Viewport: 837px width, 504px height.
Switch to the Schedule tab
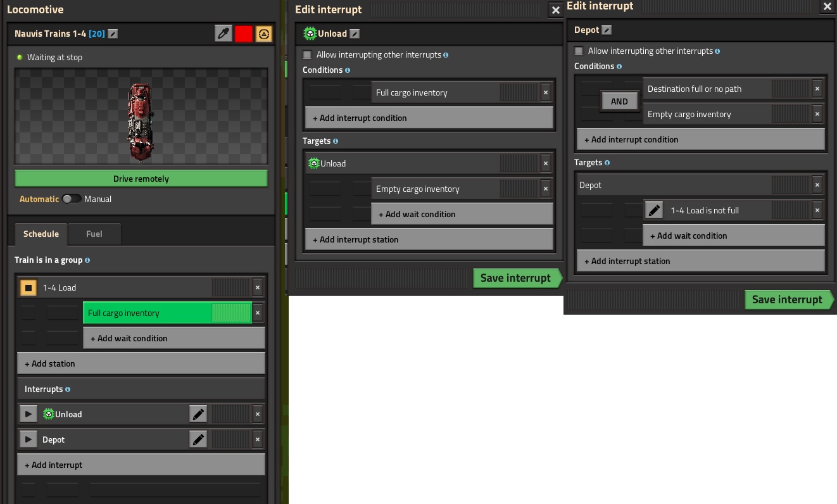[x=41, y=234]
